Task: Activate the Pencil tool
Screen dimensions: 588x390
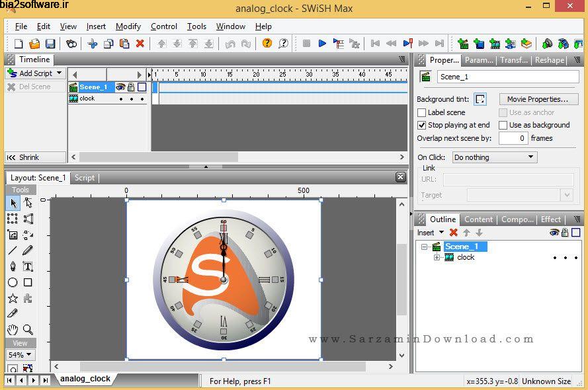Action: [x=26, y=251]
